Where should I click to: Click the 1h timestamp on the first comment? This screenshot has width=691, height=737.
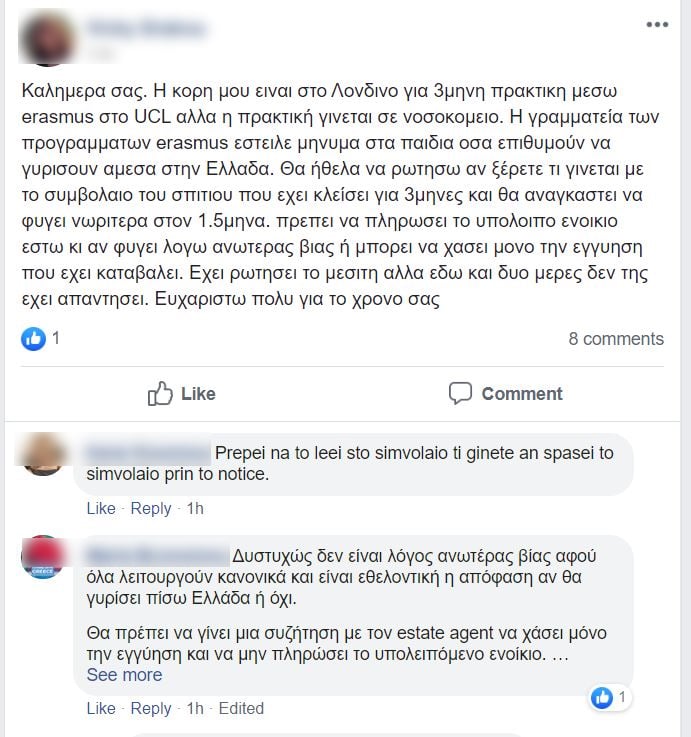point(195,508)
